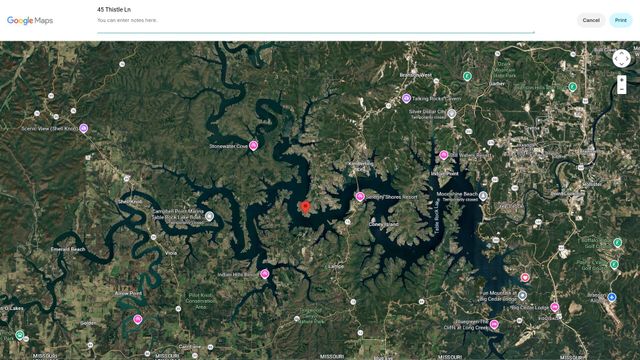Select the Payne's Valley golf course marker
The height and width of the screenshot is (360, 640).
[x=614, y=264]
